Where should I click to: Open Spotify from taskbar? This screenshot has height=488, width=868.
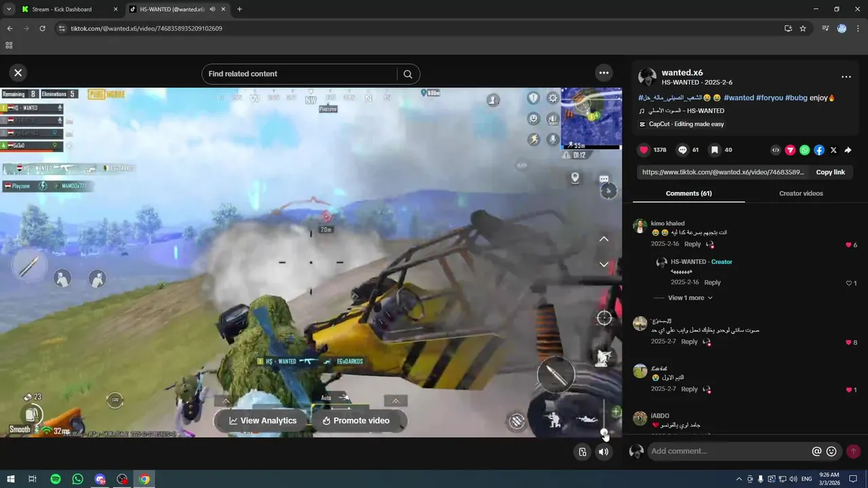tap(56, 479)
